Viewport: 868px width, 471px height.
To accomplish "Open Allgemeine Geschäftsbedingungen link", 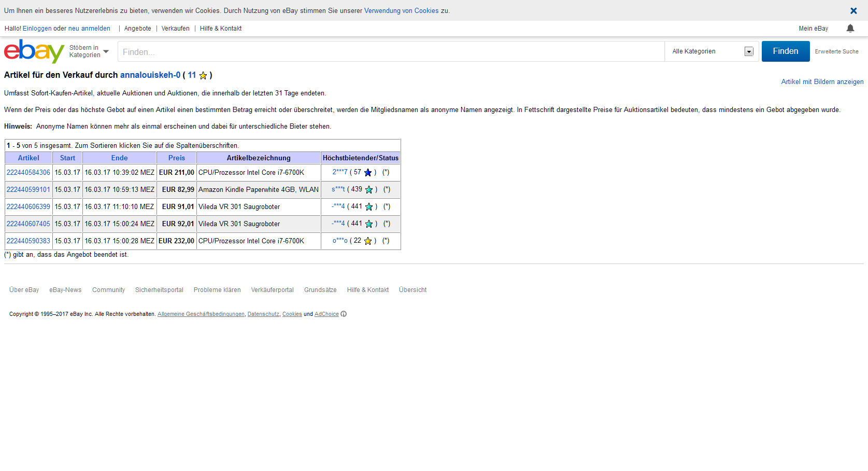I will [x=201, y=314].
